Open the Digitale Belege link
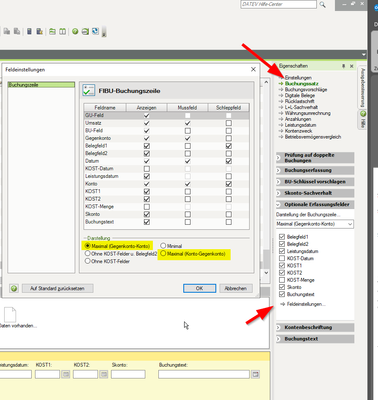 click(x=300, y=95)
